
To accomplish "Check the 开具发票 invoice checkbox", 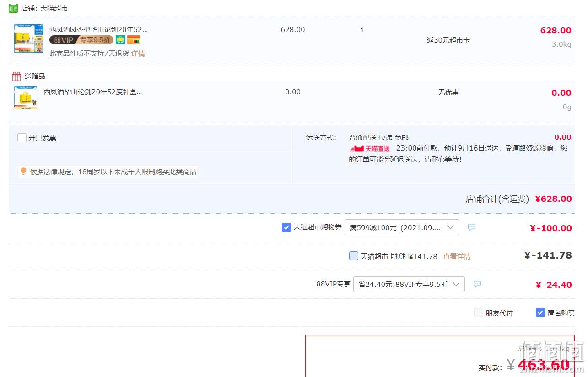I will [x=22, y=138].
